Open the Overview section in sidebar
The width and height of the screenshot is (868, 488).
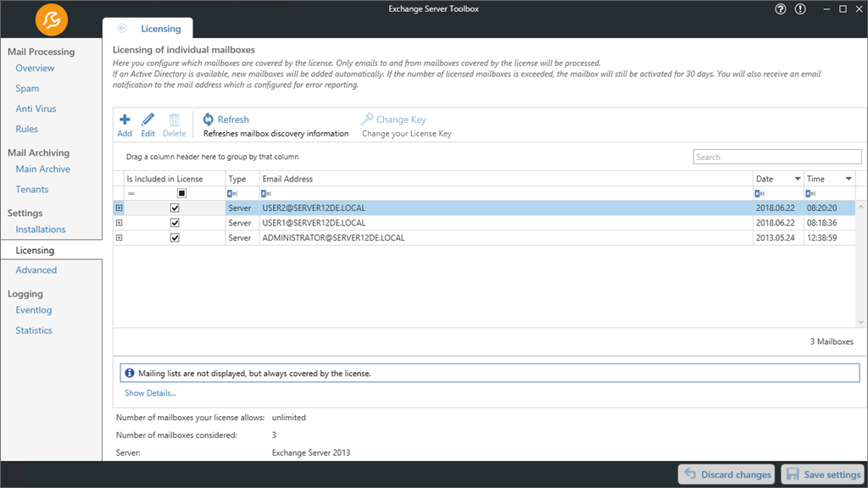(35, 68)
